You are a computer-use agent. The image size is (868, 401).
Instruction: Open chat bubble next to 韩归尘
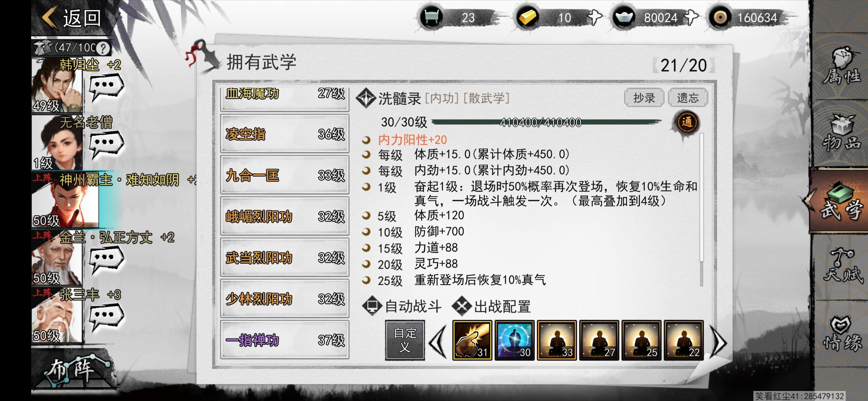106,87
